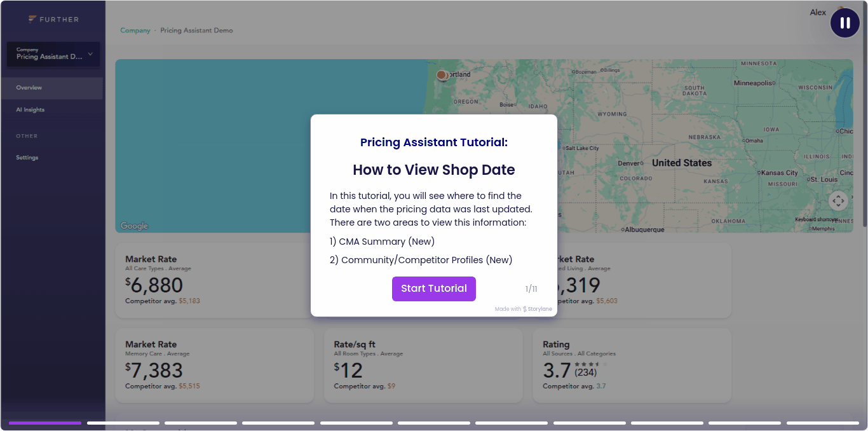Click the $5,603 competitor average value

tap(607, 301)
